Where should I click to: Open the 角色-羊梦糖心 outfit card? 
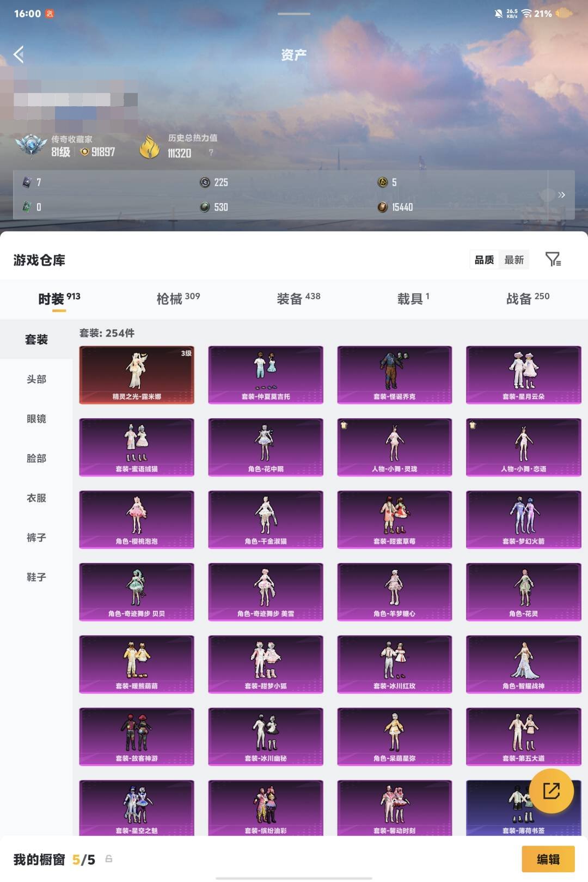(x=395, y=592)
